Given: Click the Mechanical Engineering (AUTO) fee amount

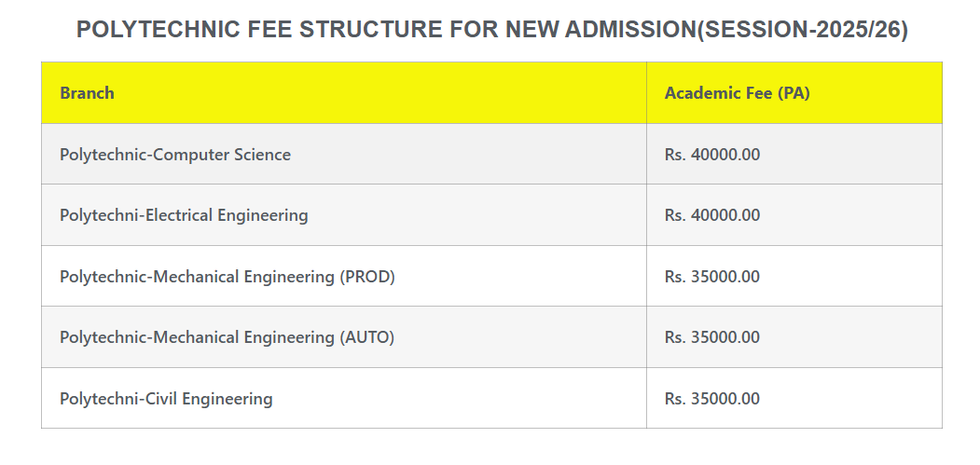Looking at the screenshot, I should point(712,337).
